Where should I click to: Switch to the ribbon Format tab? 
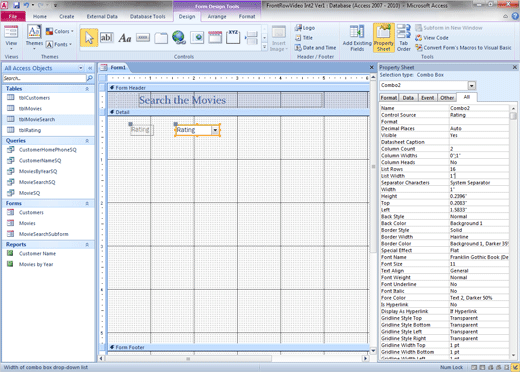click(x=247, y=16)
